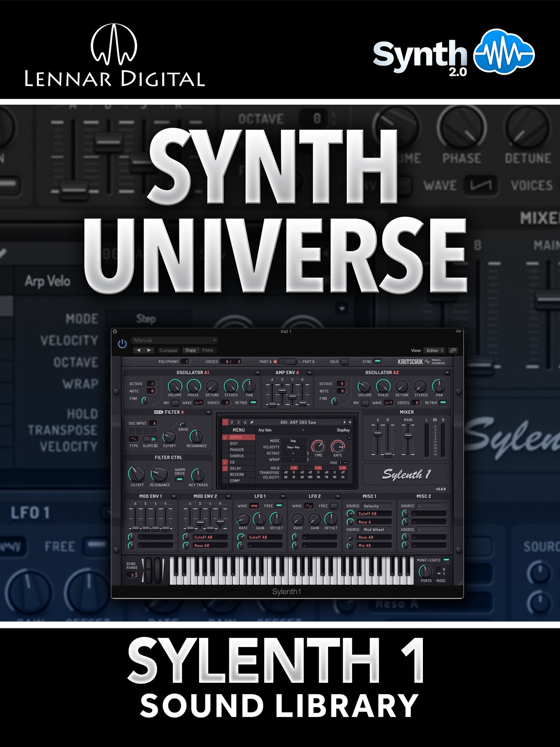560x747 pixels.
Task: Toggle the DELAY effect checkbox
Action: coord(225,468)
